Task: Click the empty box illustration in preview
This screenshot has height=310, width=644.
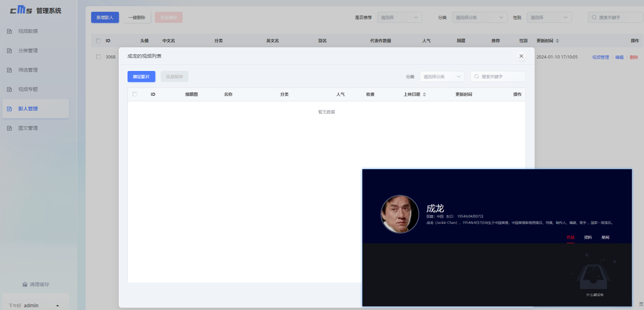Action: pyautogui.click(x=593, y=272)
